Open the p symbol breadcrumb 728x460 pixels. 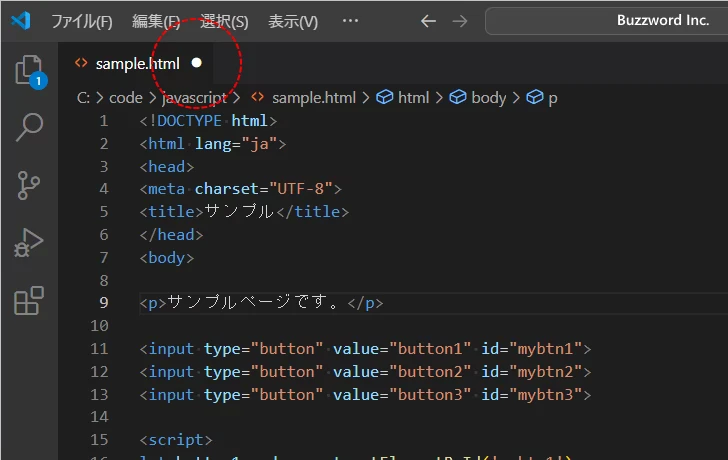(541, 98)
